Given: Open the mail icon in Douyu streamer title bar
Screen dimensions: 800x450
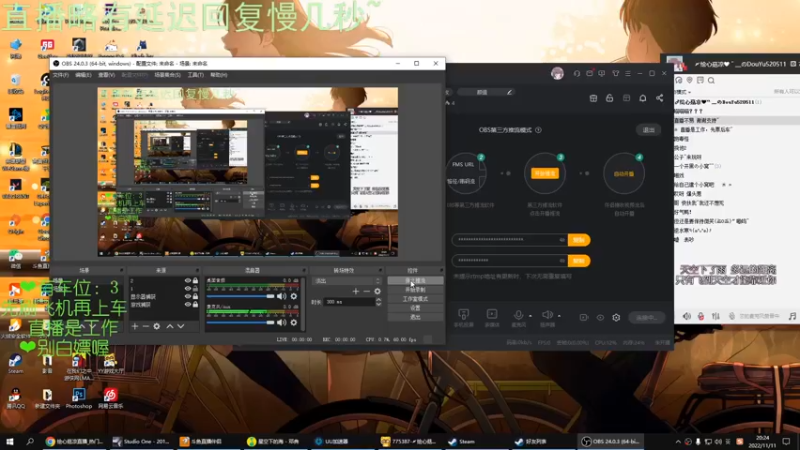Looking at the screenshot, I should pyautogui.click(x=589, y=73).
